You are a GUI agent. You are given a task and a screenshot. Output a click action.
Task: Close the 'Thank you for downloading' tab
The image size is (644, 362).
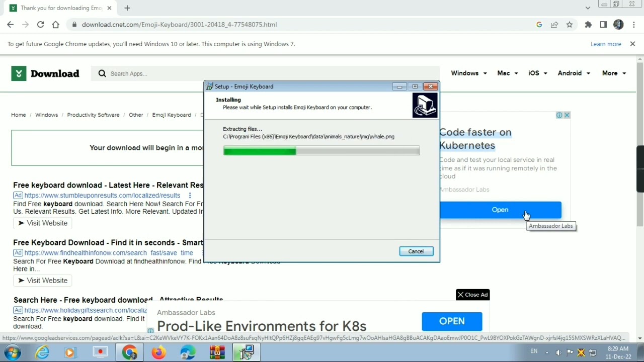[x=109, y=8]
